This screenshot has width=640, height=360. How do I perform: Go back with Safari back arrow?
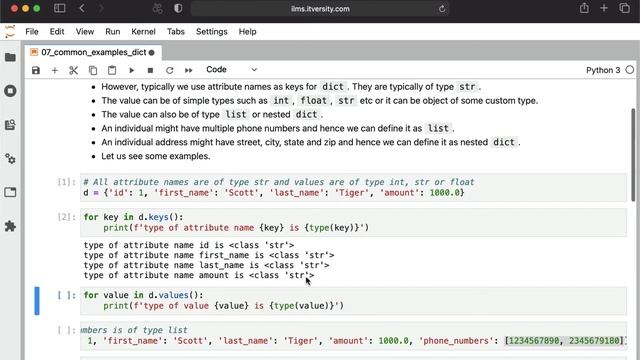point(82,8)
